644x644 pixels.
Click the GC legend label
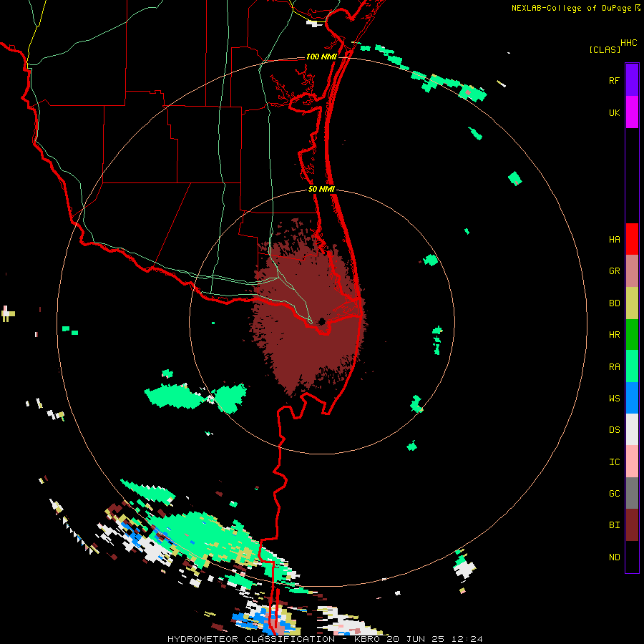614,493
